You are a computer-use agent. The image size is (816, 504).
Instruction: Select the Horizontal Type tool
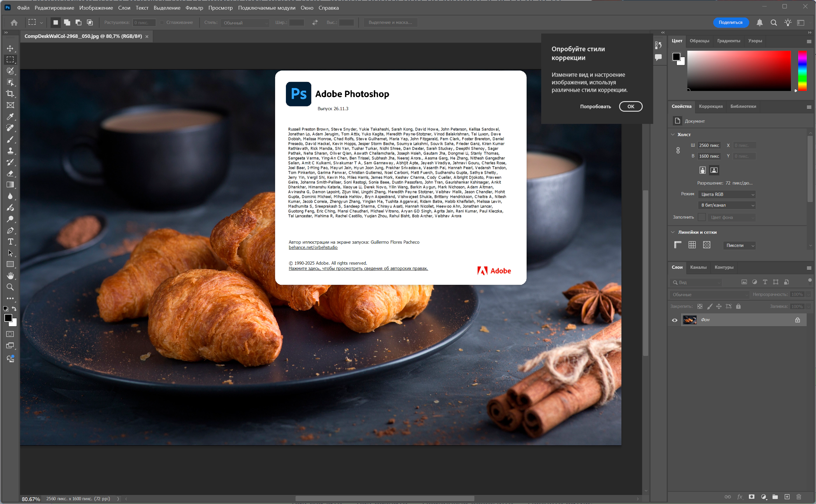[x=10, y=242]
